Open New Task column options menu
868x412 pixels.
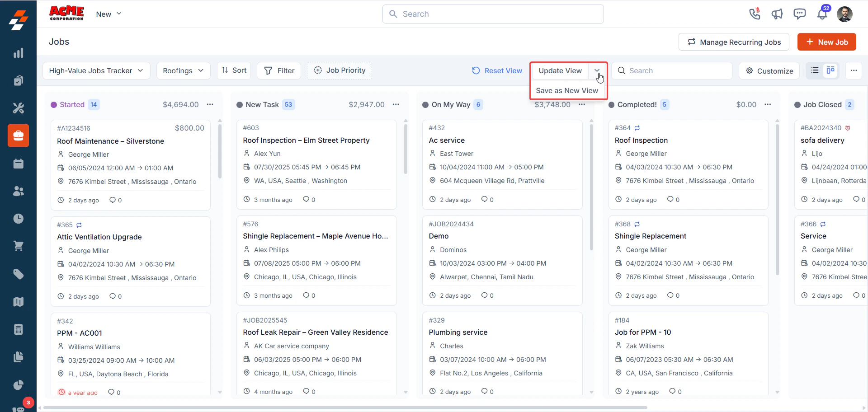coord(396,104)
